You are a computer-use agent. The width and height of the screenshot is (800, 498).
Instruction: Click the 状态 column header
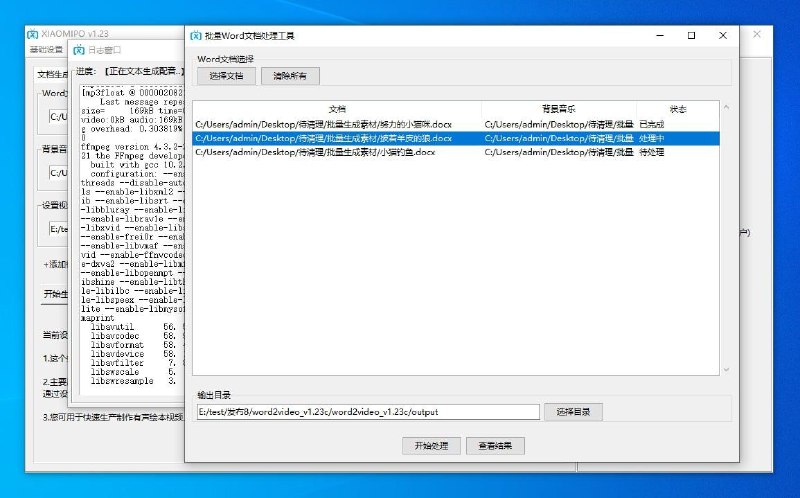point(677,108)
